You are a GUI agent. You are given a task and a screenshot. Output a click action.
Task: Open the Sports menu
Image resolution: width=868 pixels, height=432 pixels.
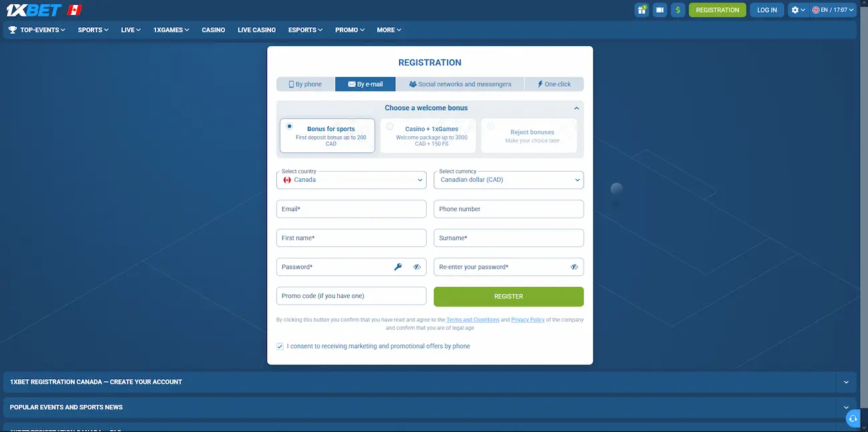tap(93, 30)
